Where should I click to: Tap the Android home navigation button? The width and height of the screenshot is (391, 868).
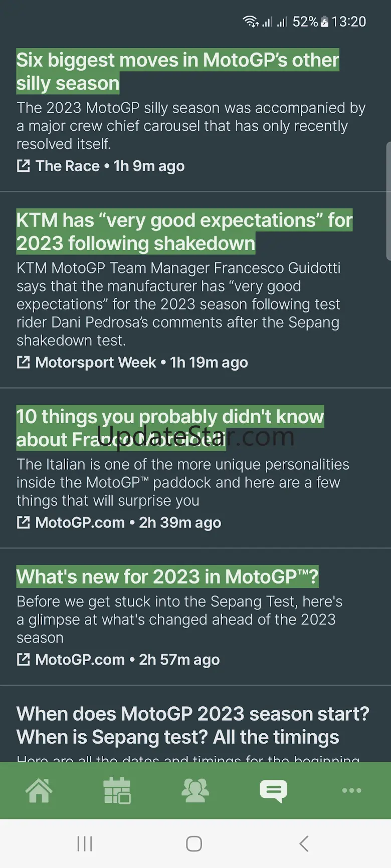point(194,843)
